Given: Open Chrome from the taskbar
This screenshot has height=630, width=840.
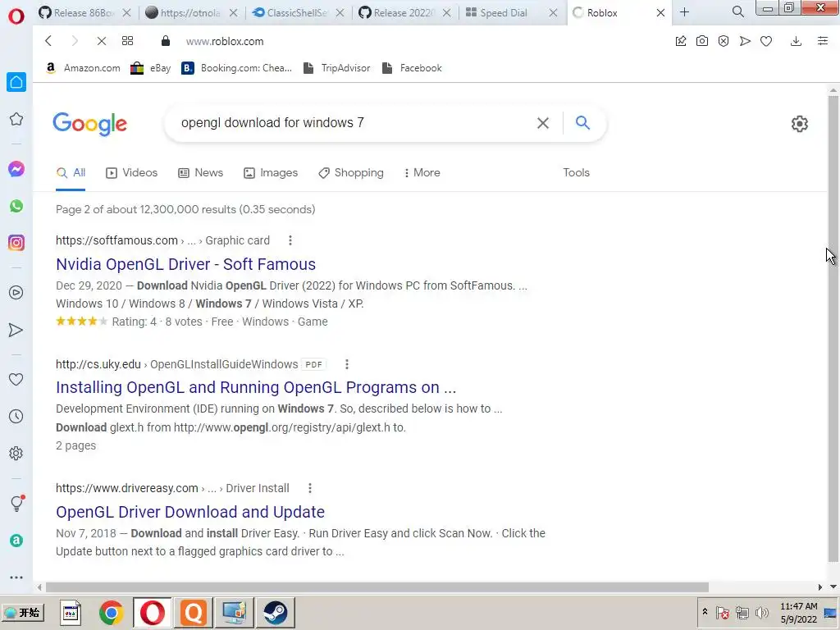Looking at the screenshot, I should [x=111, y=613].
